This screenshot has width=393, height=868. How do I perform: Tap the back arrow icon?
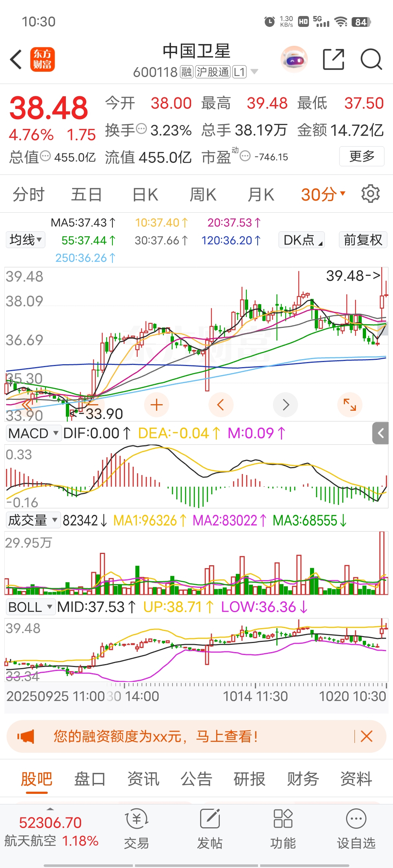16,59
